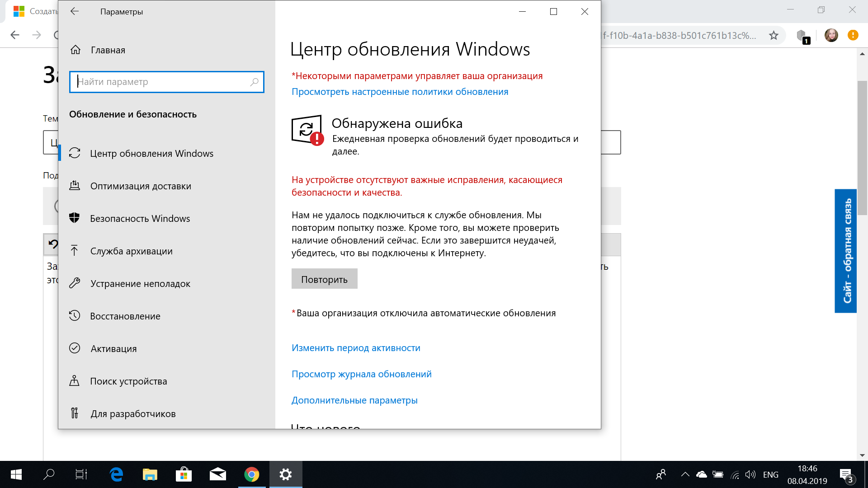The height and width of the screenshot is (488, 868).
Task: Click the backup upload arrow icon
Action: 75,250
